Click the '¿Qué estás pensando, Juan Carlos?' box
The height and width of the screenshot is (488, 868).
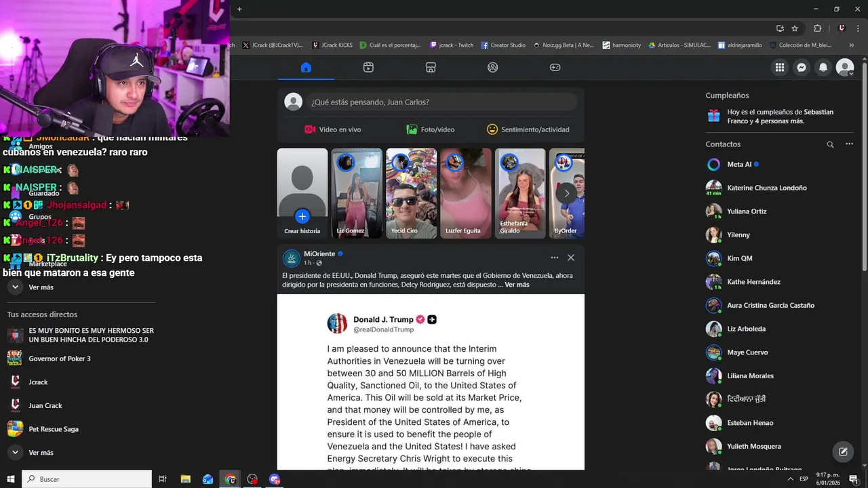tap(441, 102)
